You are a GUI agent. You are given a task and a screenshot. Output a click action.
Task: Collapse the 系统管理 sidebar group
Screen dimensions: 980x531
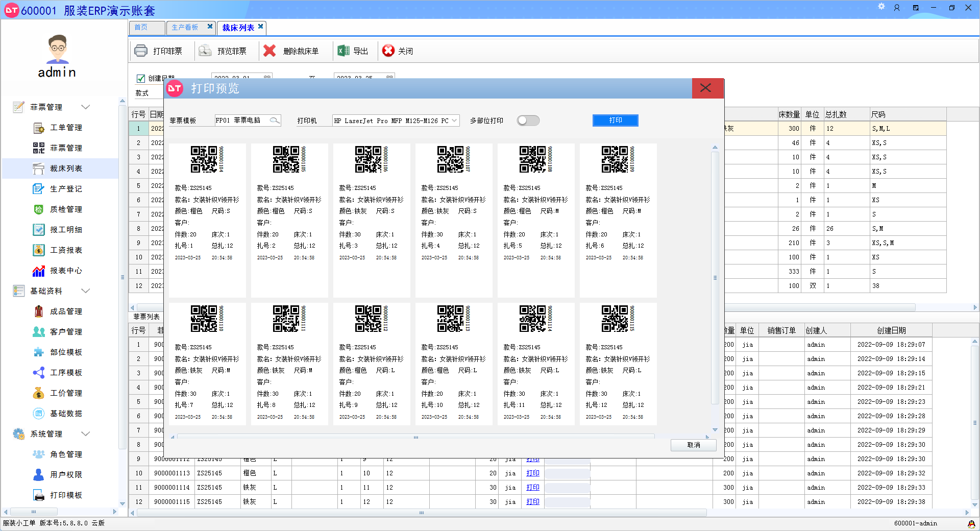click(x=86, y=433)
